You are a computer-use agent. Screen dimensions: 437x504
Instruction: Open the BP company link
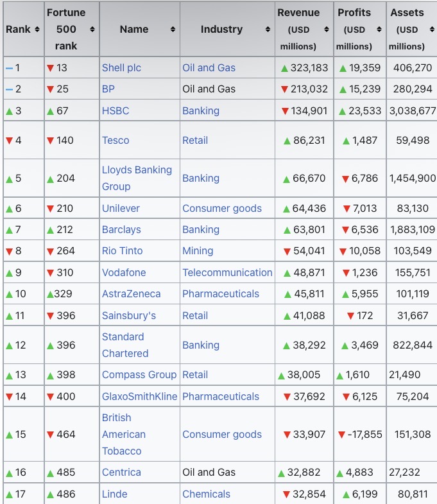[x=108, y=89]
